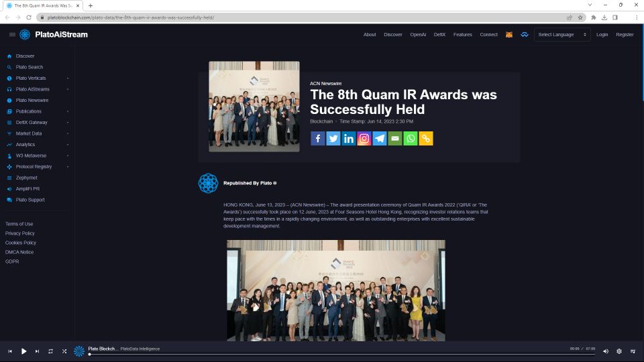Copy link using the chain icon
Image resolution: width=644 pixels, height=362 pixels.
coord(426,138)
